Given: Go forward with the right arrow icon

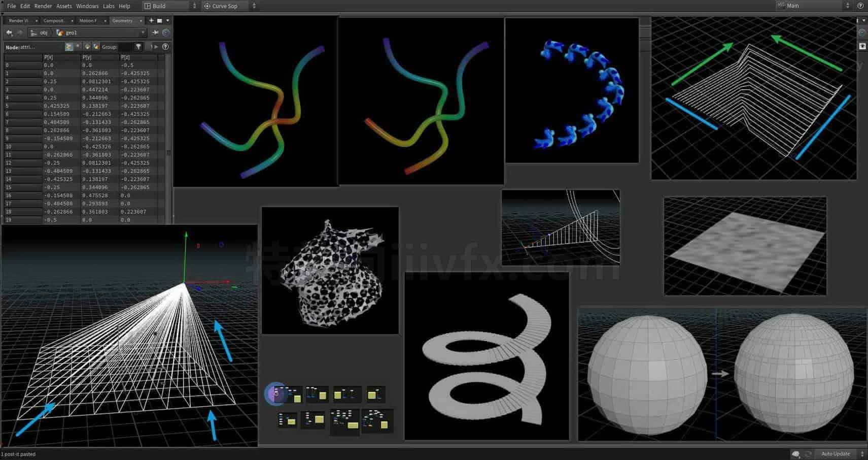Looking at the screenshot, I should (x=20, y=32).
